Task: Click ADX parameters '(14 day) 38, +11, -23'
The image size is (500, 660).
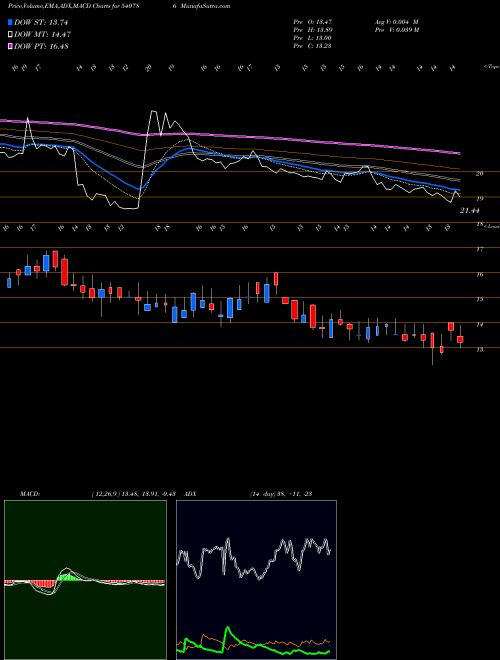Action: click(x=281, y=494)
